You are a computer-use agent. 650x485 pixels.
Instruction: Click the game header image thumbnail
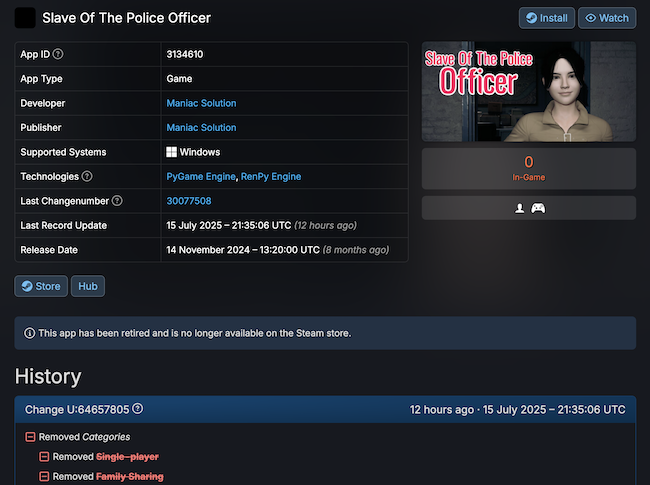coord(528,92)
